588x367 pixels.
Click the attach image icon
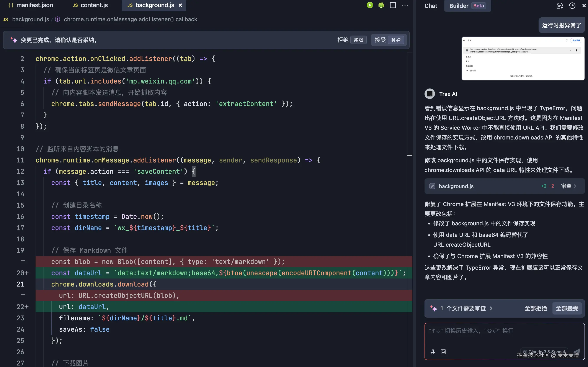pyautogui.click(x=443, y=352)
